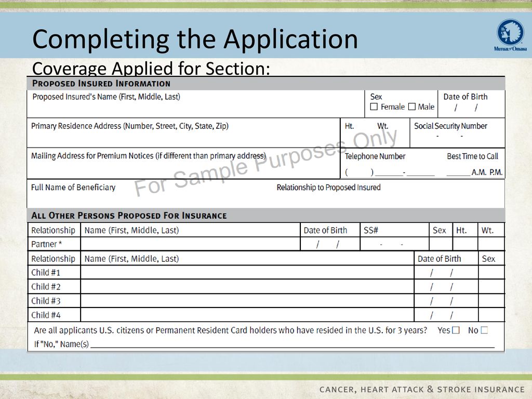The width and height of the screenshot is (532, 399).
Task: Click the "Child #4" row label
Action: pos(46,315)
